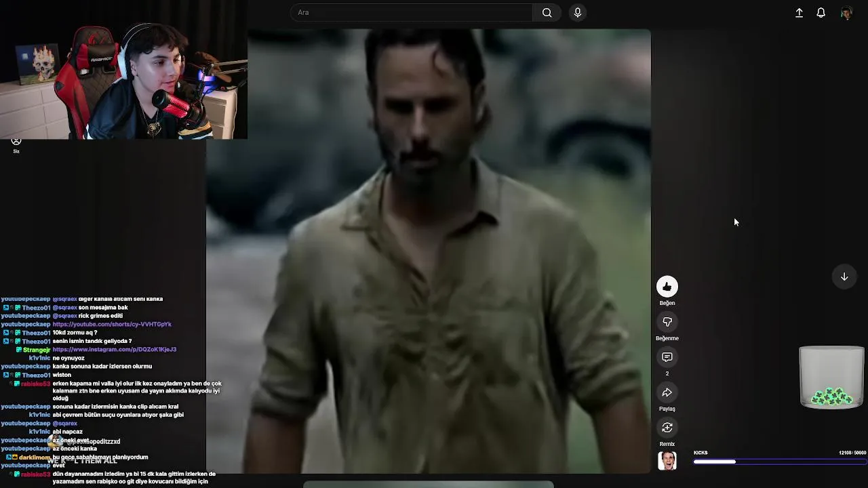Click '12108 / 50000' kicks counter text

pyautogui.click(x=852, y=453)
